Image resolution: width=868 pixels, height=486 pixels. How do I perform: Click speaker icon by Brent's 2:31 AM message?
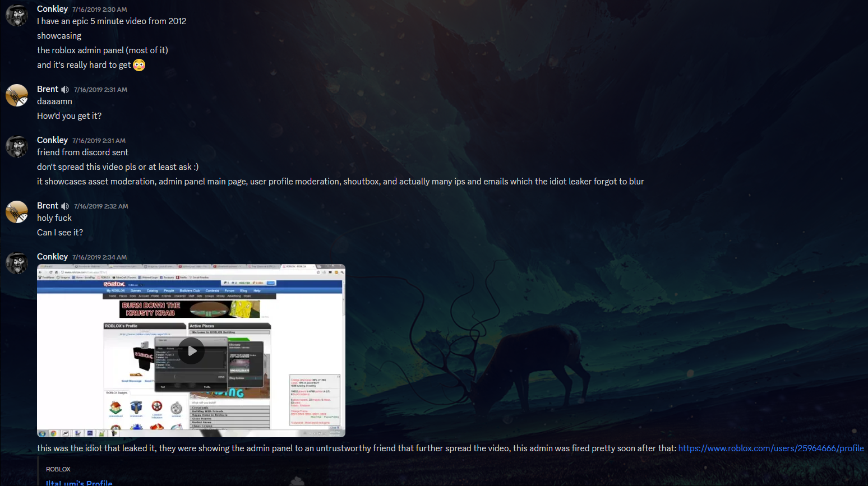click(66, 90)
